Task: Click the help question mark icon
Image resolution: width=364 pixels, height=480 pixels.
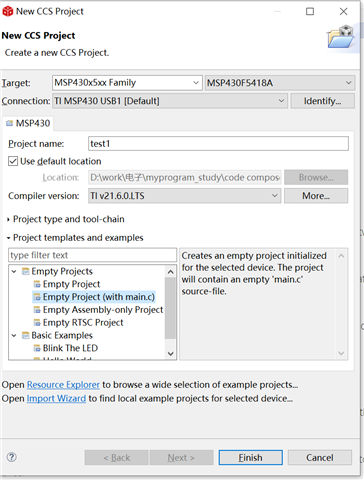Action: (x=12, y=457)
